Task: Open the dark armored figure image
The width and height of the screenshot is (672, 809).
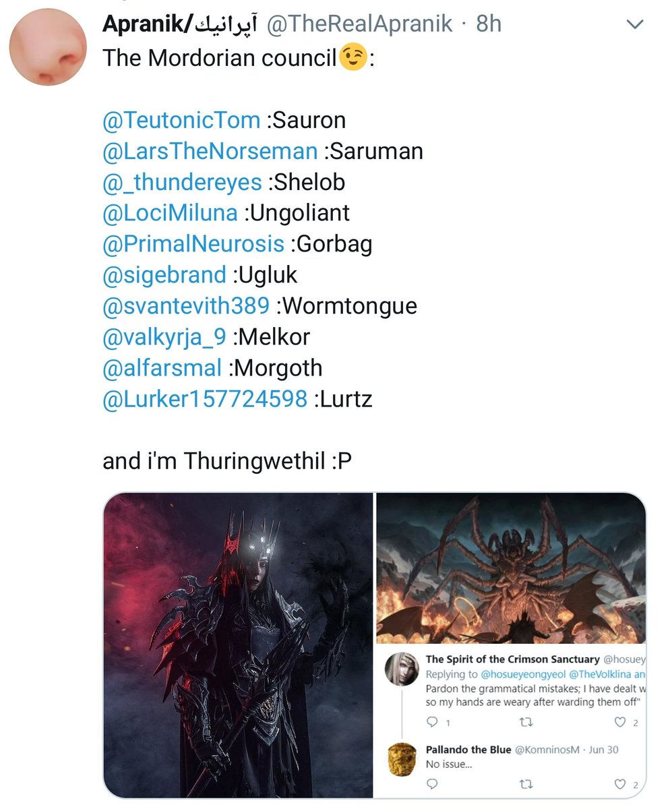Action: 238,645
